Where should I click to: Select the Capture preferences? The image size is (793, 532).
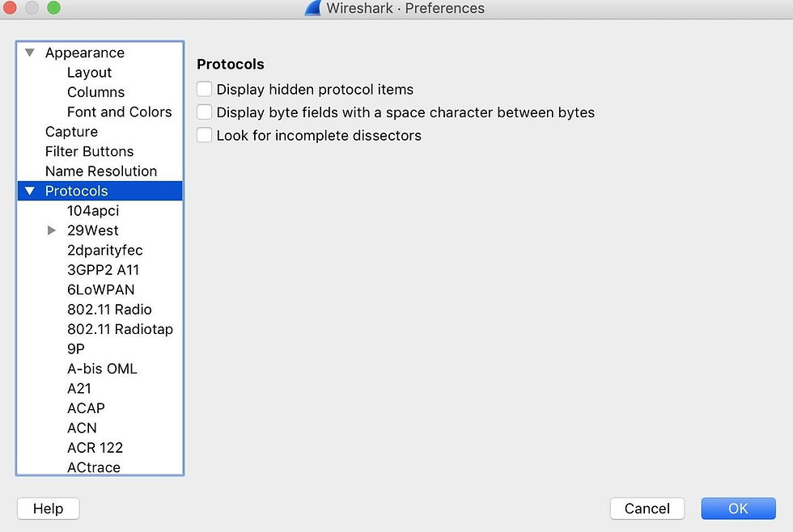point(71,131)
